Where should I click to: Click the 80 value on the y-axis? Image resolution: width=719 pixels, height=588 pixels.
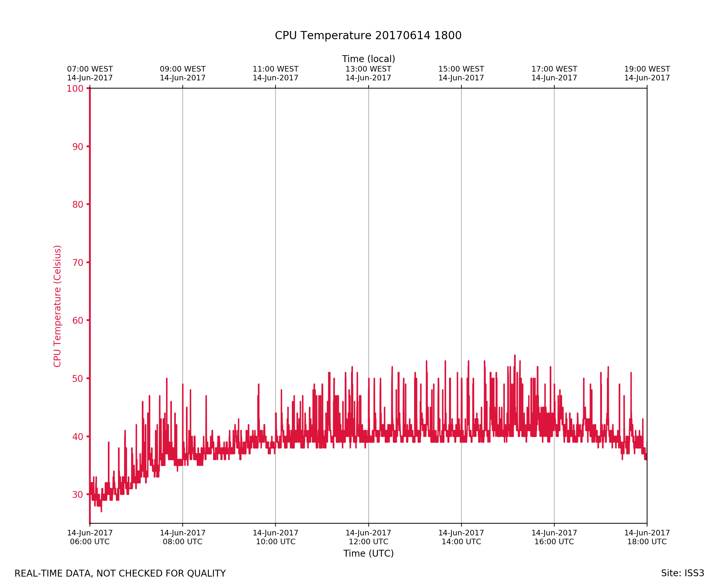[x=77, y=204]
